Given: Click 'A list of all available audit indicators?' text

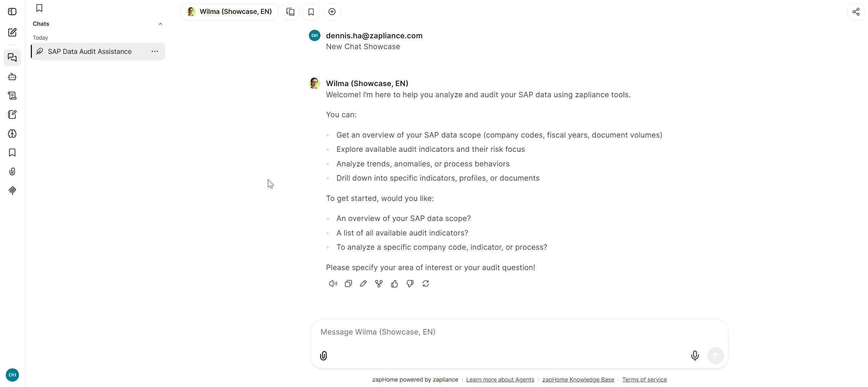Looking at the screenshot, I should (402, 233).
